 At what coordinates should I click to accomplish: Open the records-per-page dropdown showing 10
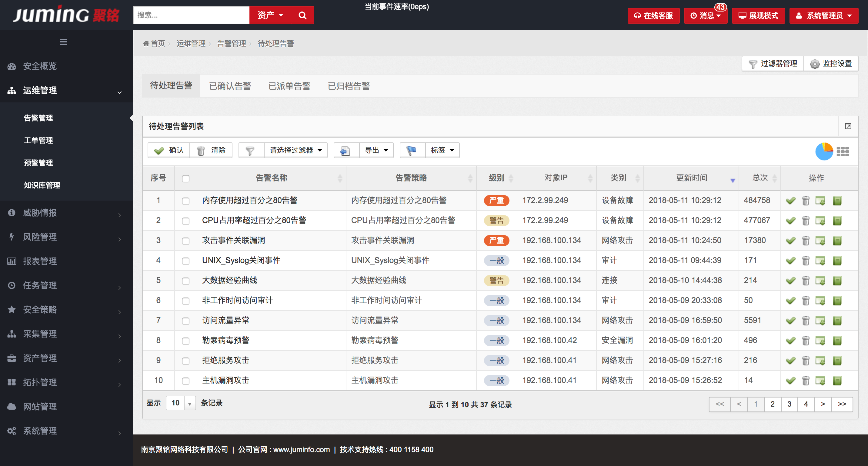tap(181, 403)
